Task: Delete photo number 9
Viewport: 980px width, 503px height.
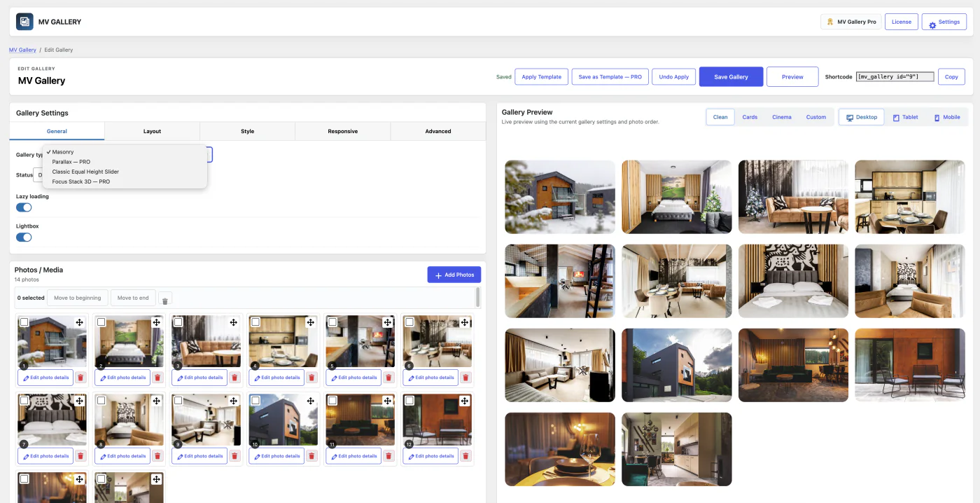Action: pos(234,456)
